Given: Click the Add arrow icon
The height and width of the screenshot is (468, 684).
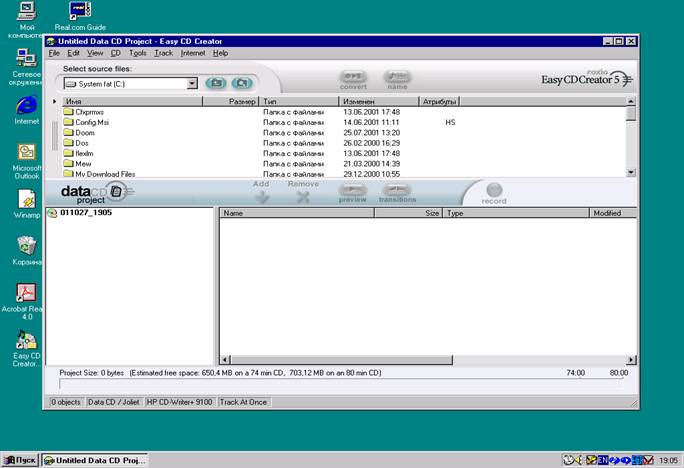Looking at the screenshot, I should coord(262,197).
